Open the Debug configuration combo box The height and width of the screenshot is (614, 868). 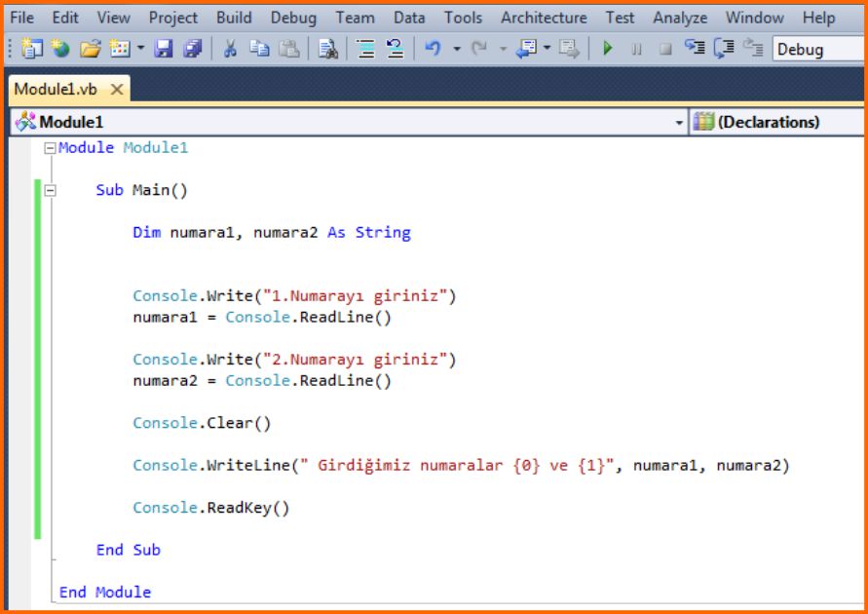tap(816, 49)
